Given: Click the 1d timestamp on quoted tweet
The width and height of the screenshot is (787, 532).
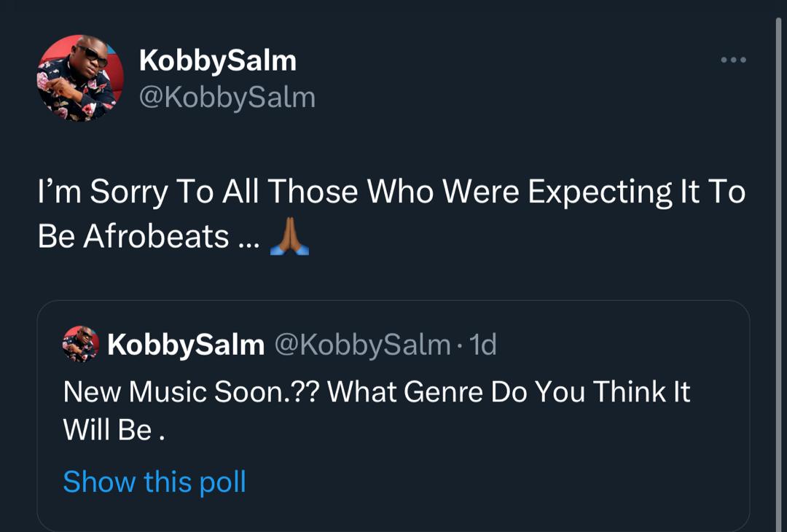Looking at the screenshot, I should (483, 345).
